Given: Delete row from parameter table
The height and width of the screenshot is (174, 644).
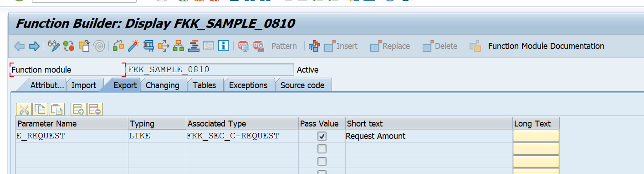Looking at the screenshot, I should point(95,110).
